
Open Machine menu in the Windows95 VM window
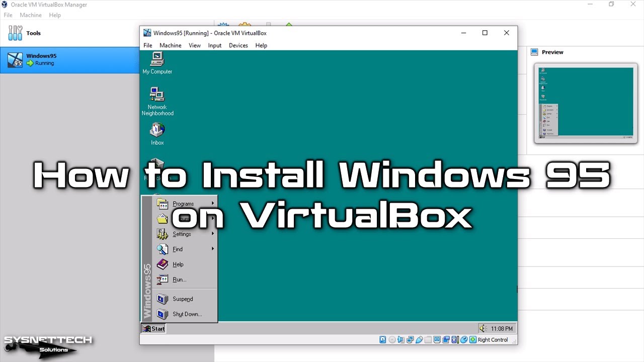point(171,45)
